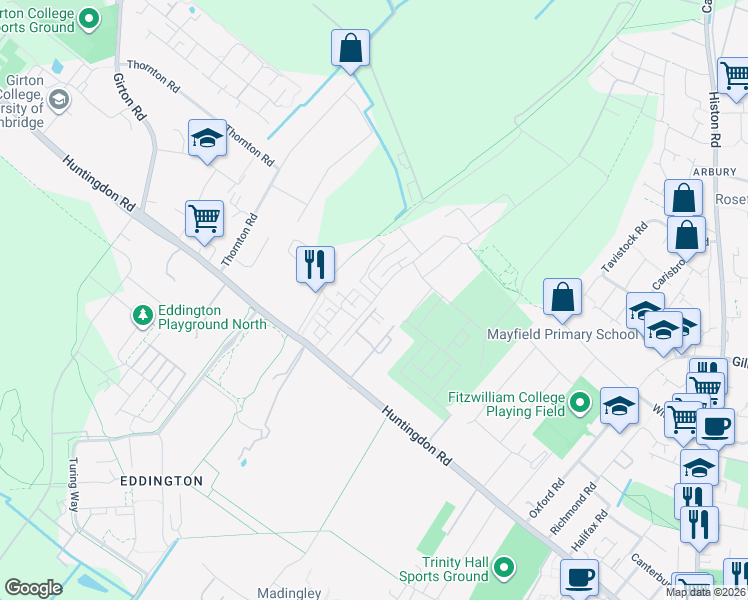Select the EDDINGTON district label
748x600 pixels.
click(x=162, y=481)
